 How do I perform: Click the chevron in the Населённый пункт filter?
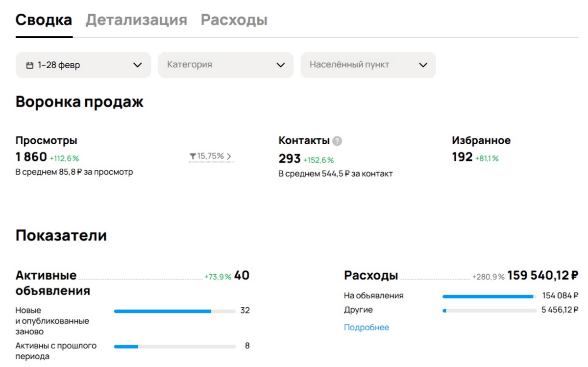423,65
